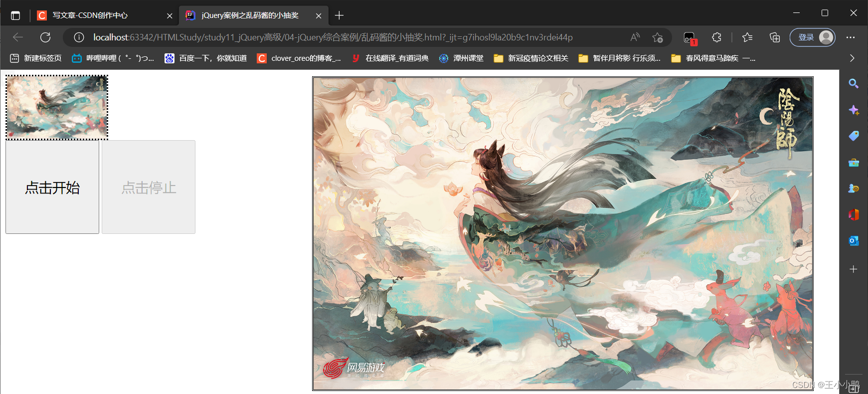This screenshot has height=394, width=868.
Task: Go back to the previous page
Action: pyautogui.click(x=18, y=37)
